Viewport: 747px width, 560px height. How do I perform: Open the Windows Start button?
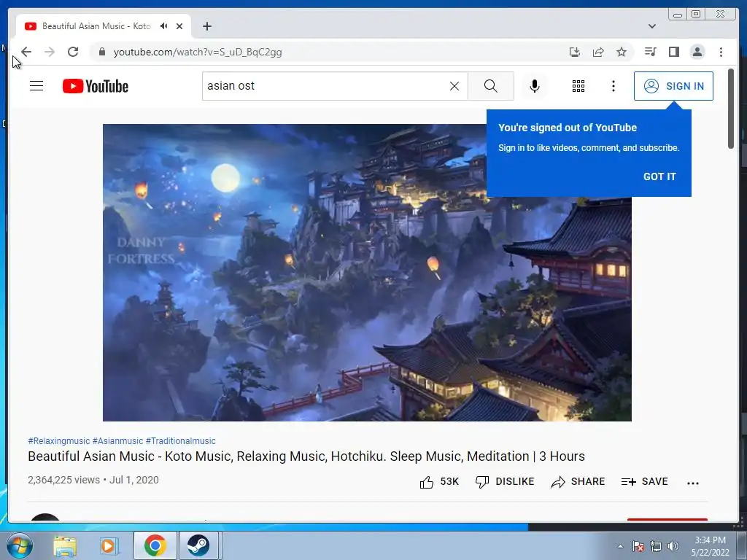(19, 545)
